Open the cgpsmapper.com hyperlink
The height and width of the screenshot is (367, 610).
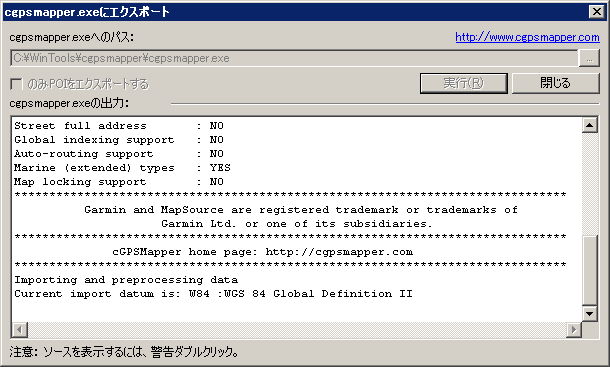(527, 37)
